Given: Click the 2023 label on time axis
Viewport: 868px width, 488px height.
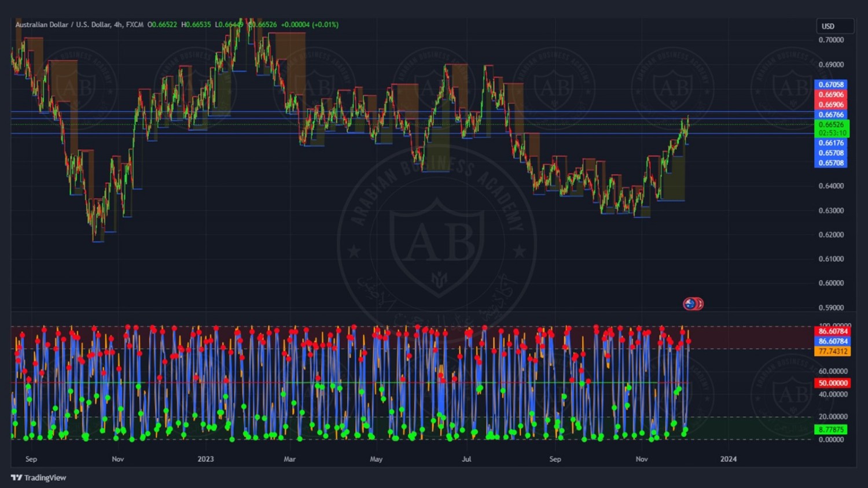Looking at the screenshot, I should 205,459.
